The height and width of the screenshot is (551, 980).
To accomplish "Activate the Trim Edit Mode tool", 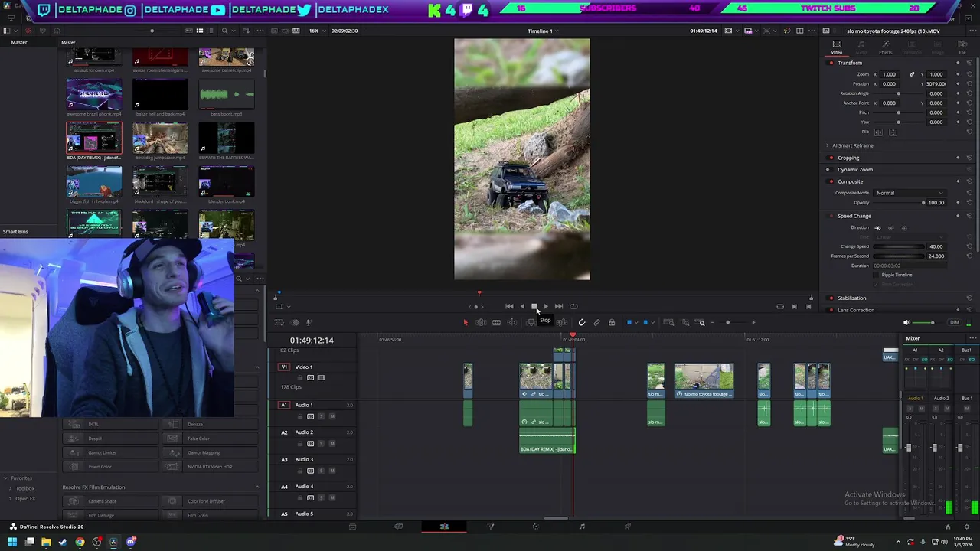I will (x=481, y=322).
